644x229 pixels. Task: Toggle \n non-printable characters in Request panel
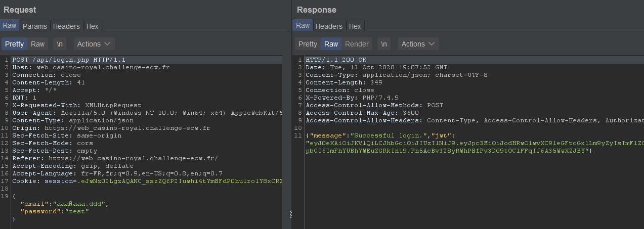(x=60, y=44)
